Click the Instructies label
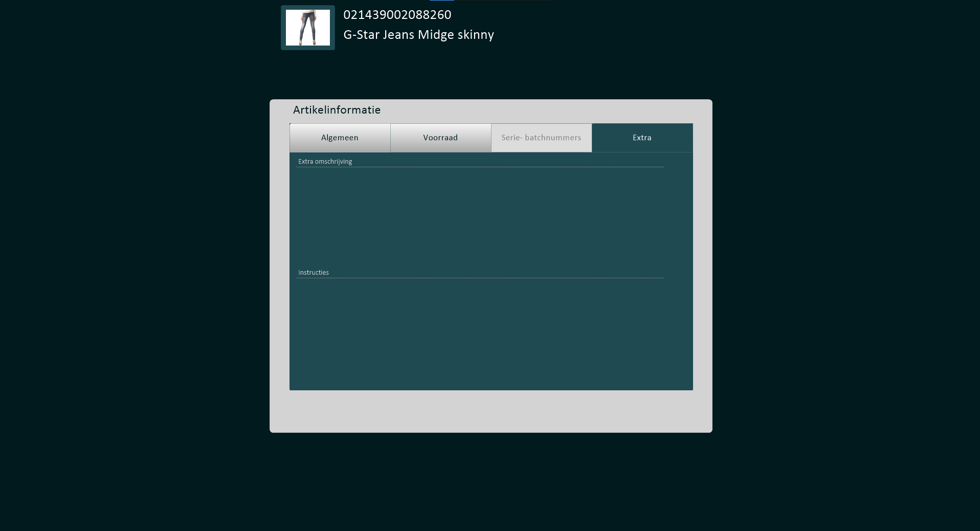Screen dimensions: 980x531 coord(313,273)
